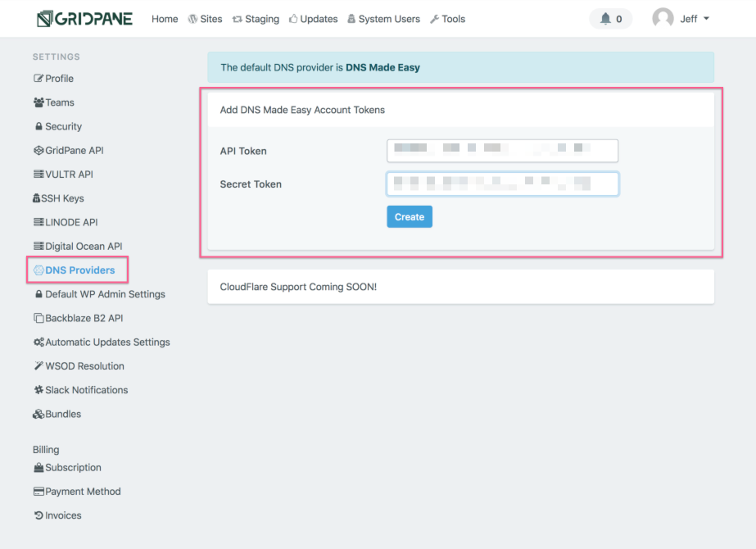The image size is (756, 549).
Task: Click the Create button
Action: click(410, 216)
